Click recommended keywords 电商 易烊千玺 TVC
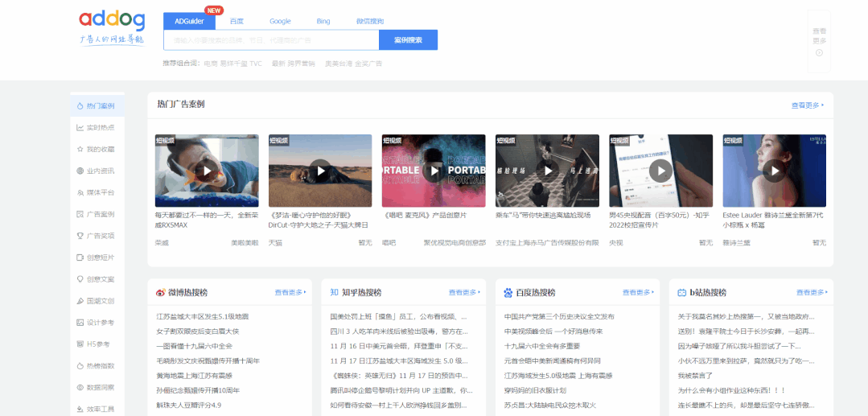Viewport: 868px width, 416px height. point(233,64)
